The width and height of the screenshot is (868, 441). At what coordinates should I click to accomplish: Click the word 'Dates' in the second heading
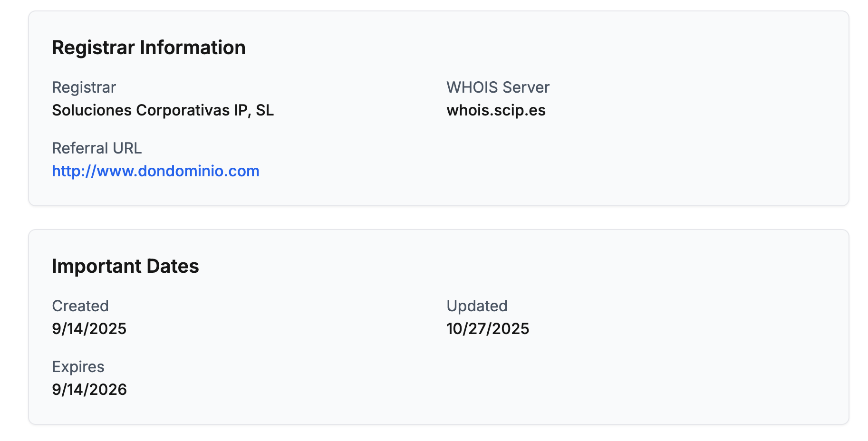click(x=173, y=266)
